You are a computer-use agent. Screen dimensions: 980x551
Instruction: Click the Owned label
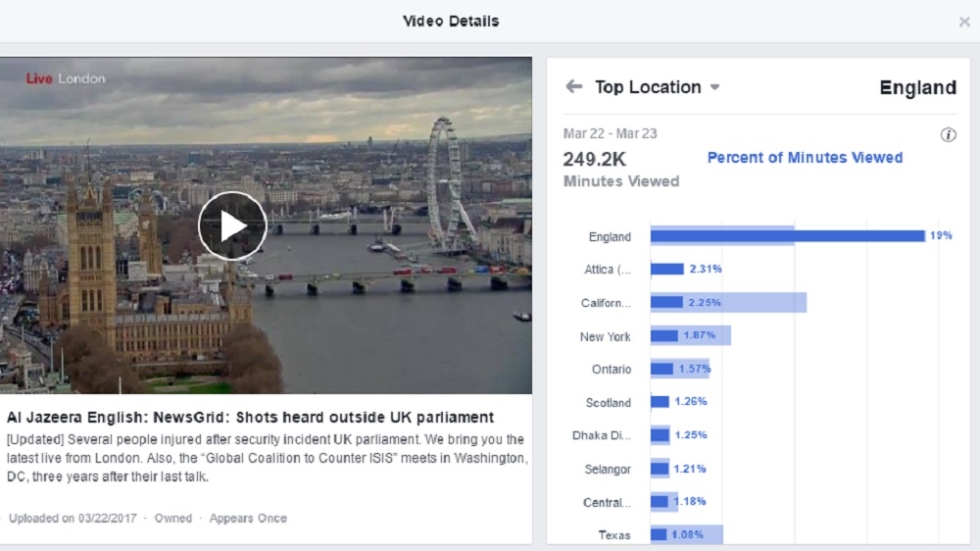173,518
